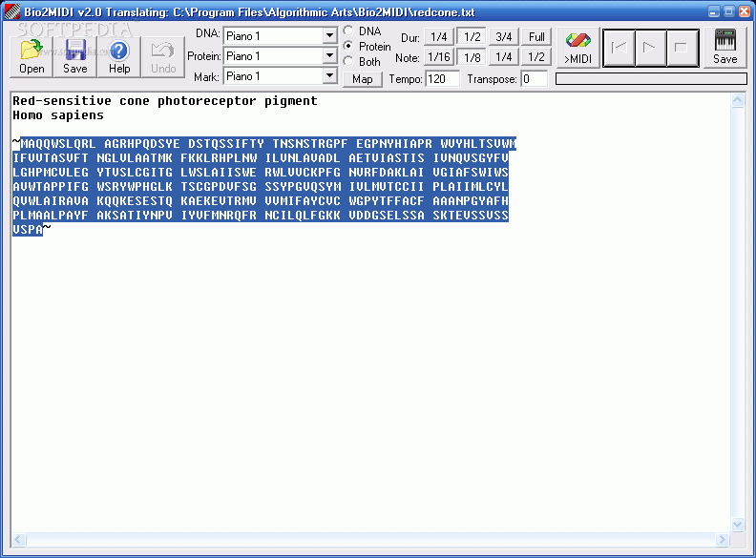The image size is (756, 558).
Task: Click the Map button
Action: [363, 79]
